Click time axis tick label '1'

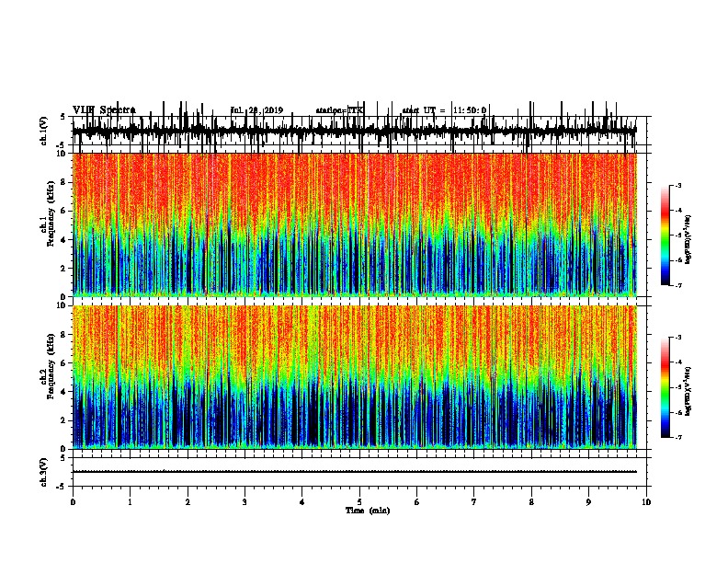(x=131, y=502)
